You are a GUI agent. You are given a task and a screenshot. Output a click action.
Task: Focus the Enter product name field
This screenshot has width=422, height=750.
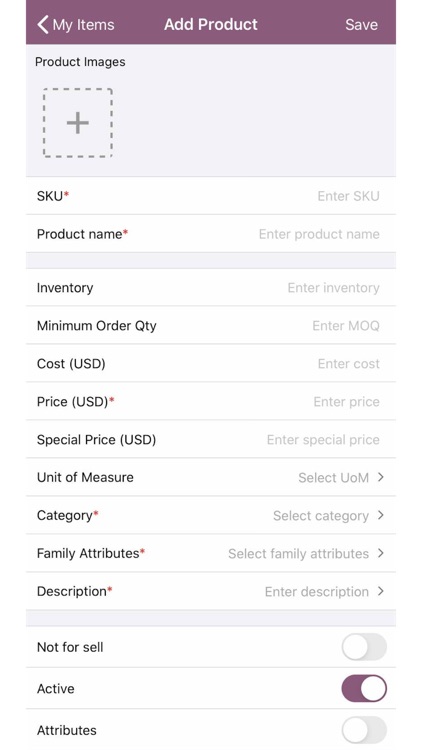pyautogui.click(x=319, y=234)
